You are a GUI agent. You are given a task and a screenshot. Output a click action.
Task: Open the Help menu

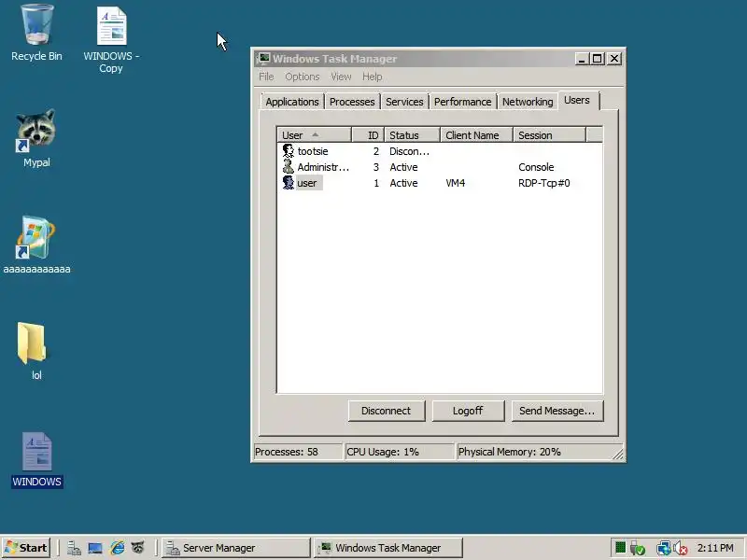pos(372,77)
